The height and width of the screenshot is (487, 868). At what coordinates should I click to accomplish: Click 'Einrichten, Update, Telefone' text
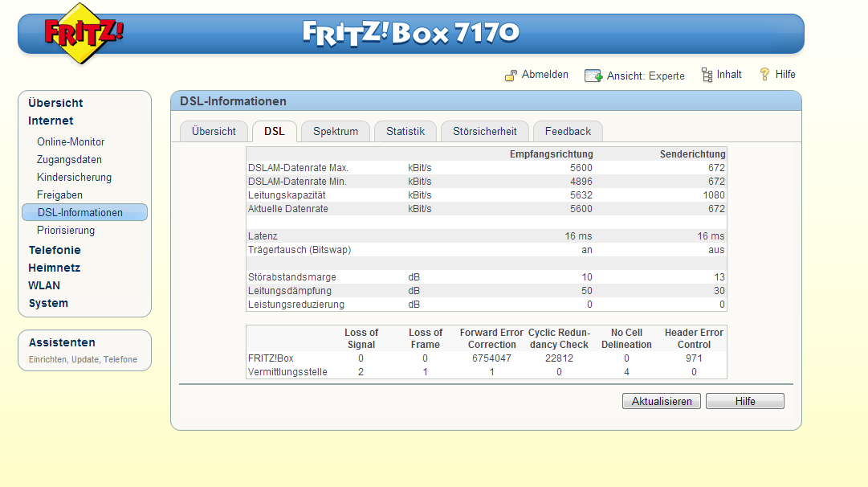[x=83, y=359]
